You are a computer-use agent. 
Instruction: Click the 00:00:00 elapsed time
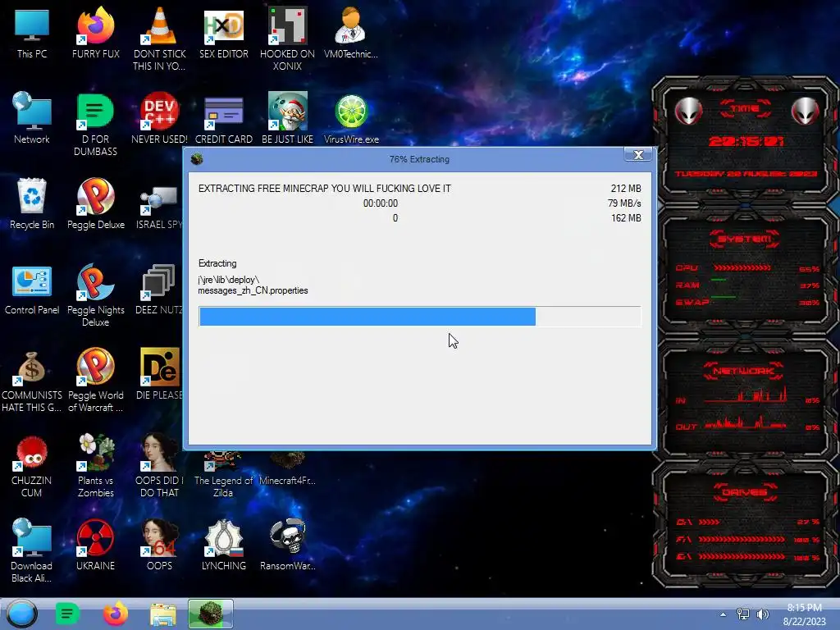pyautogui.click(x=381, y=203)
